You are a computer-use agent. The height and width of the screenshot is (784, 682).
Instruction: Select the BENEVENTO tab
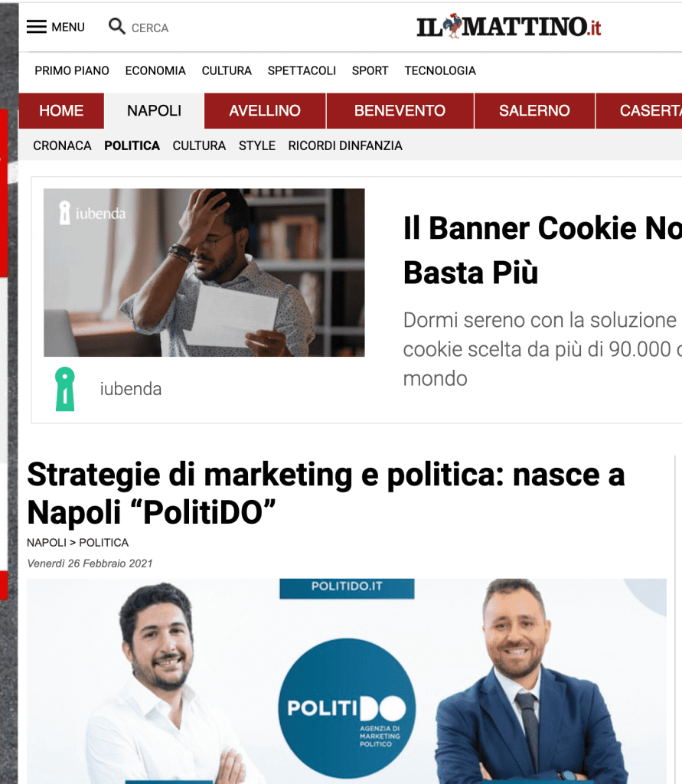(x=400, y=110)
